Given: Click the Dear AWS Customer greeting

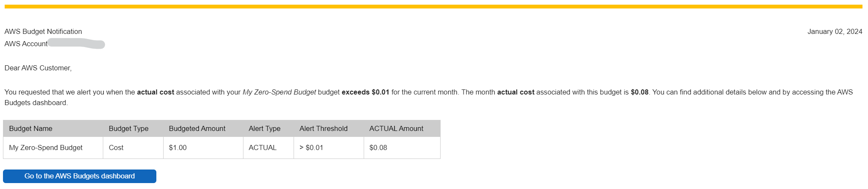Looking at the screenshot, I should [x=38, y=68].
